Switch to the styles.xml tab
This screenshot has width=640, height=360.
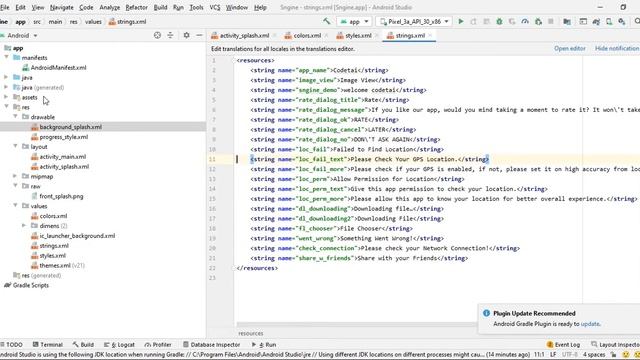point(358,36)
